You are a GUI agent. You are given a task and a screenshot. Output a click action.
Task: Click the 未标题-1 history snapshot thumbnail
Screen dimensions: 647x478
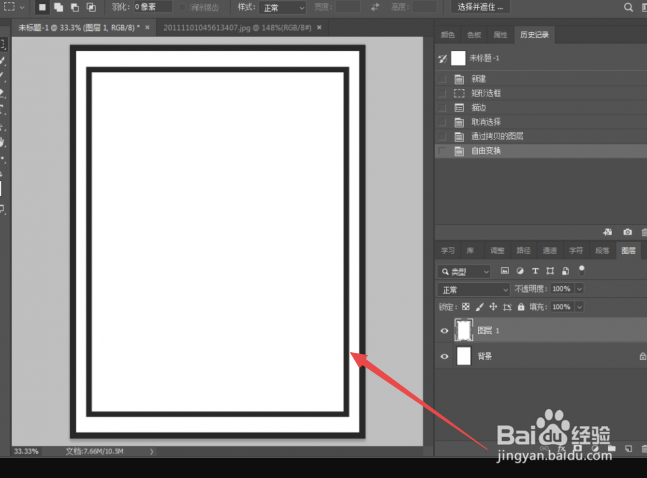click(x=458, y=58)
